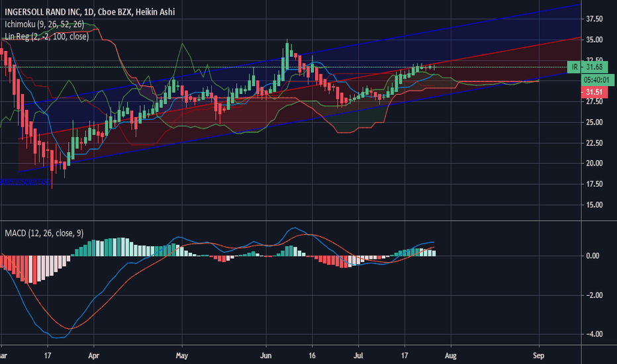
Task: Click the Aug date label on time axis
Action: coord(451,356)
